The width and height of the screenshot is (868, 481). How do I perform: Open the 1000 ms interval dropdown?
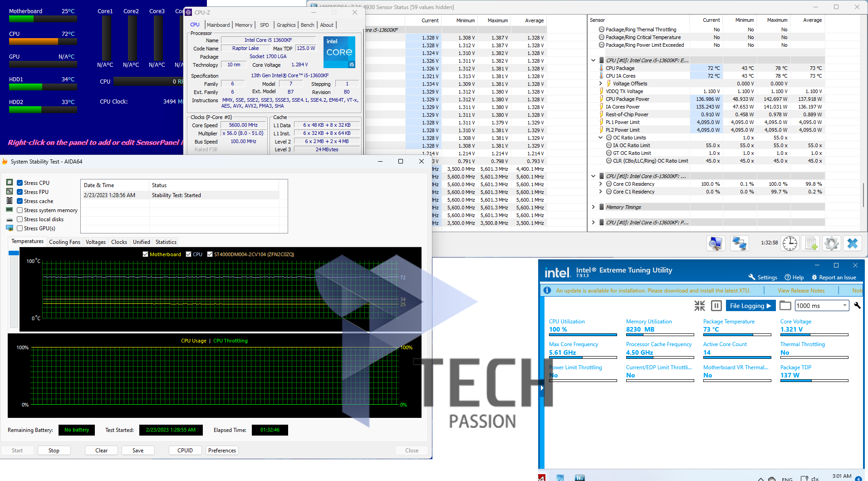pyautogui.click(x=844, y=306)
